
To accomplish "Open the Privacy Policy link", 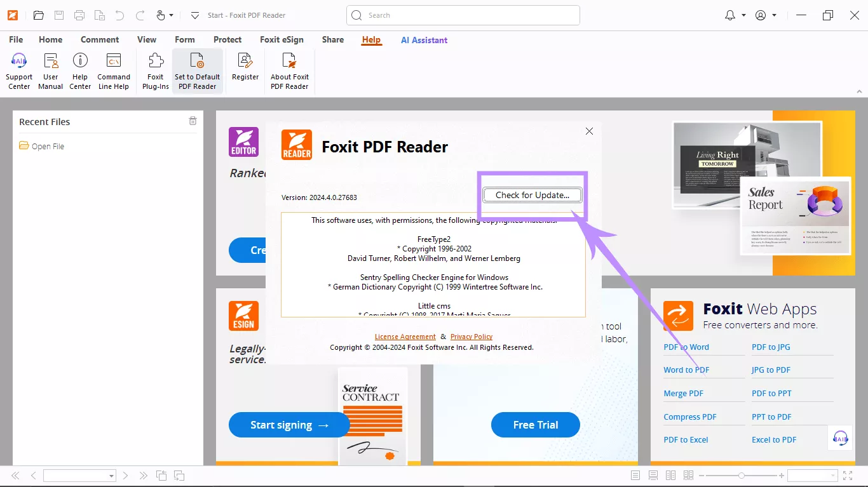I will click(x=471, y=337).
